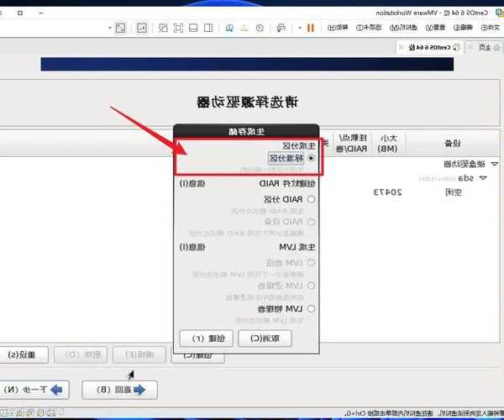Click the Send Ctrl+Alt+Del toolbar icon
The image size is (504, 420).
pos(281,28)
